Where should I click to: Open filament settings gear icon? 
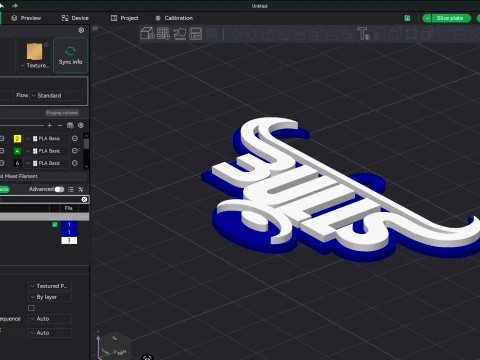click(x=81, y=125)
